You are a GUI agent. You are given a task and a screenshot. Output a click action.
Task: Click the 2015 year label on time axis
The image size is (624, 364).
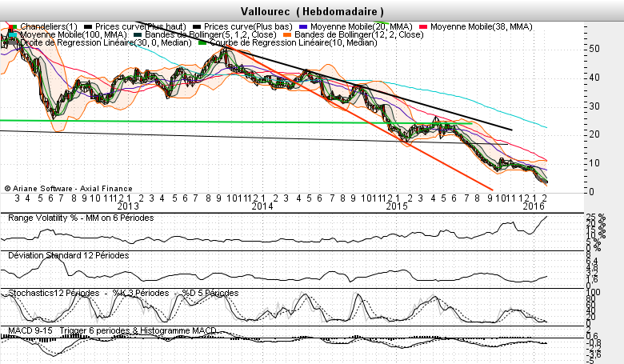(397, 206)
